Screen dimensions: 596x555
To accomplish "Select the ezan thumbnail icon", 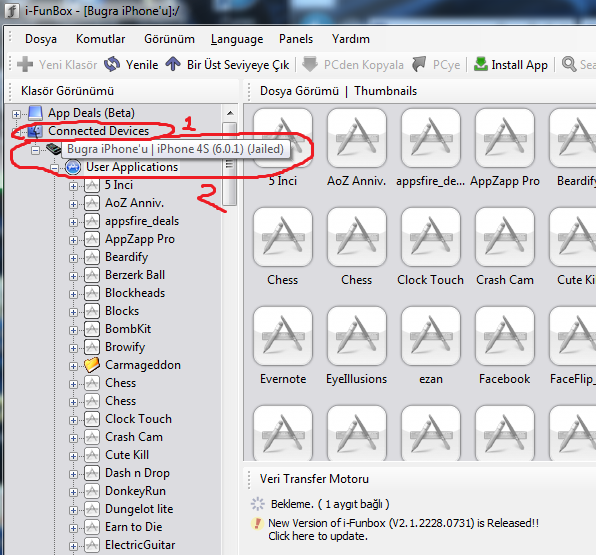I will (431, 336).
